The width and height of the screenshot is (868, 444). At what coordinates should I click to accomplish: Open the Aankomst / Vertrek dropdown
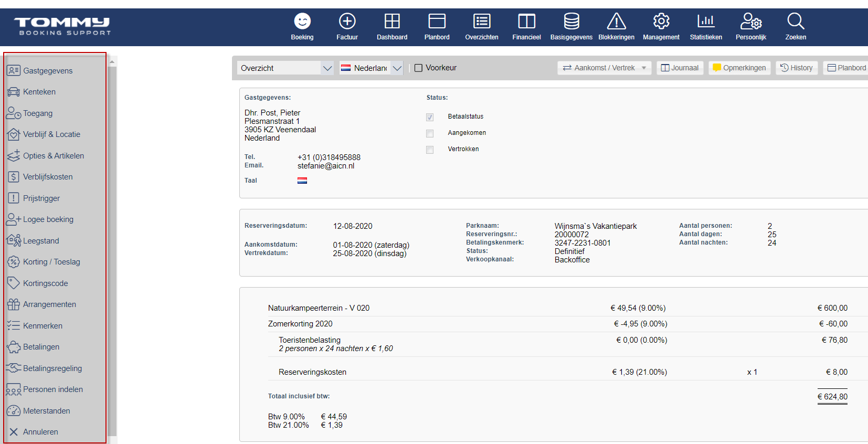point(605,68)
